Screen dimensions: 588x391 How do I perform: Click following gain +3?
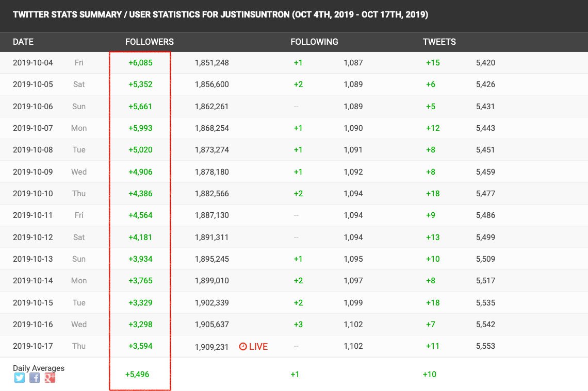(298, 325)
